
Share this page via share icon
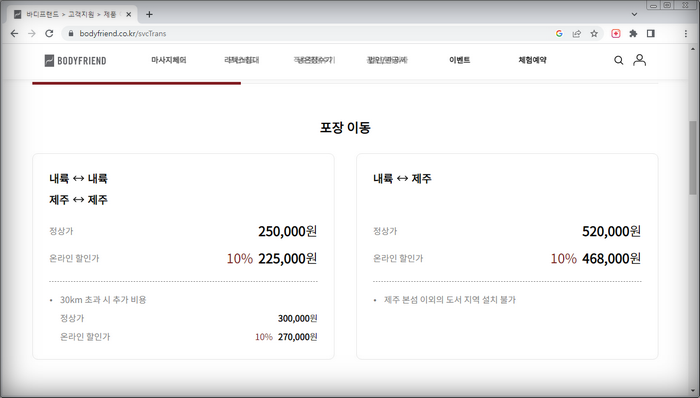point(577,33)
